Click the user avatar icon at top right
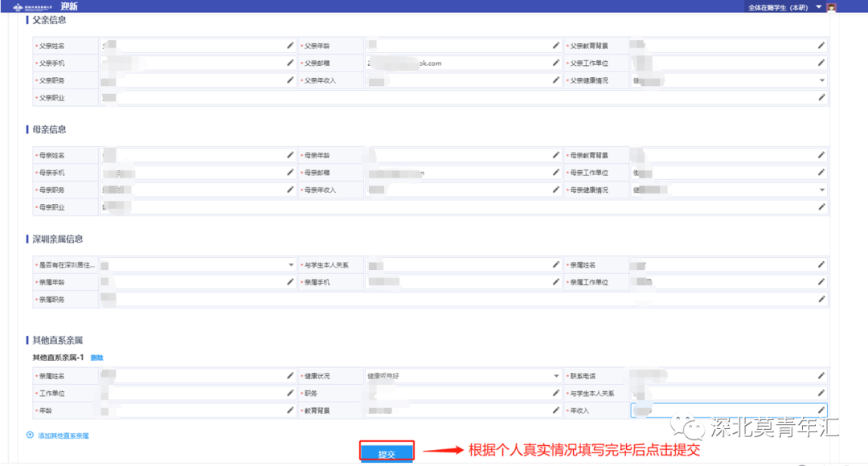Screen dimensions: 868x466 pos(831,7)
